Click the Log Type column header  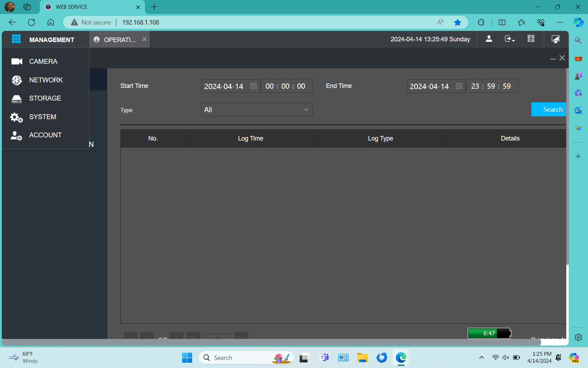pos(380,138)
